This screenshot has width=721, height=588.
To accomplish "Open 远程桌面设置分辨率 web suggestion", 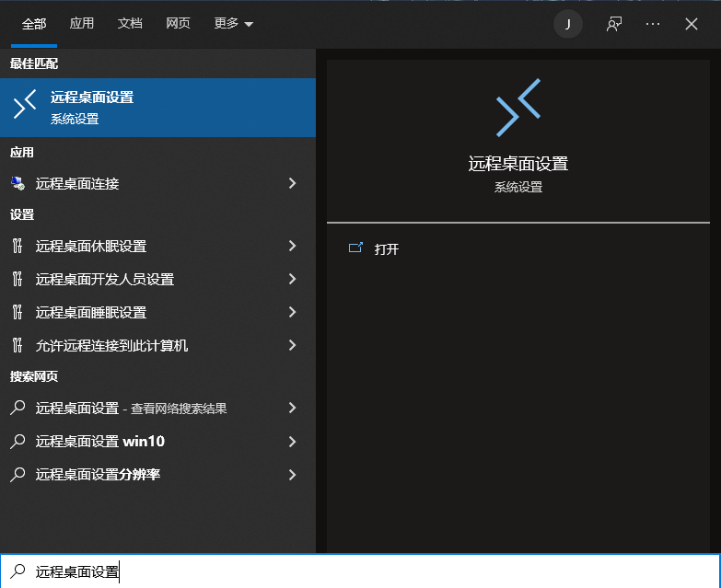I will coord(157,474).
